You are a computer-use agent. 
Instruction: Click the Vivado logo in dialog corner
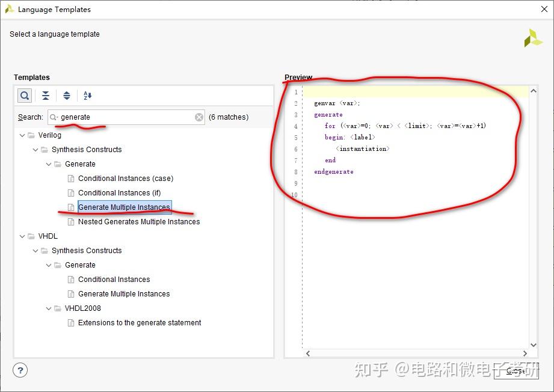(x=533, y=39)
